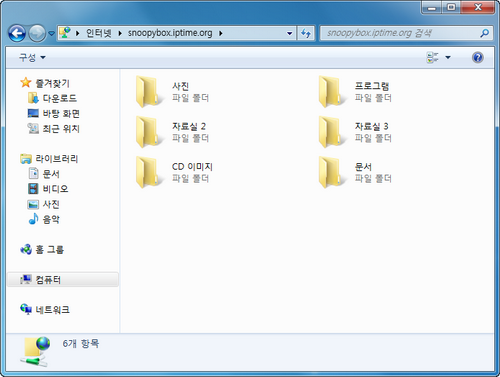Select 네트워크 in the navigation pane

(53, 309)
